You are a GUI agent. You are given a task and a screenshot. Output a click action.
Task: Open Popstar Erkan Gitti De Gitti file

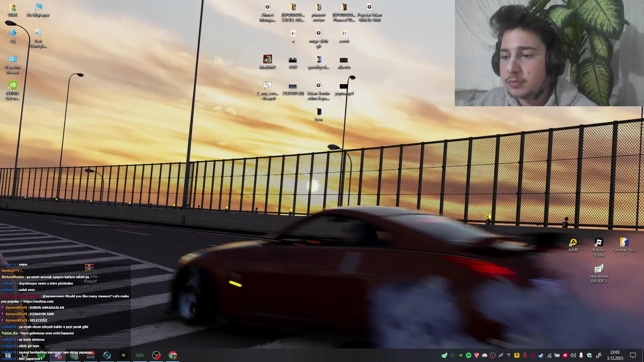[x=369, y=13]
